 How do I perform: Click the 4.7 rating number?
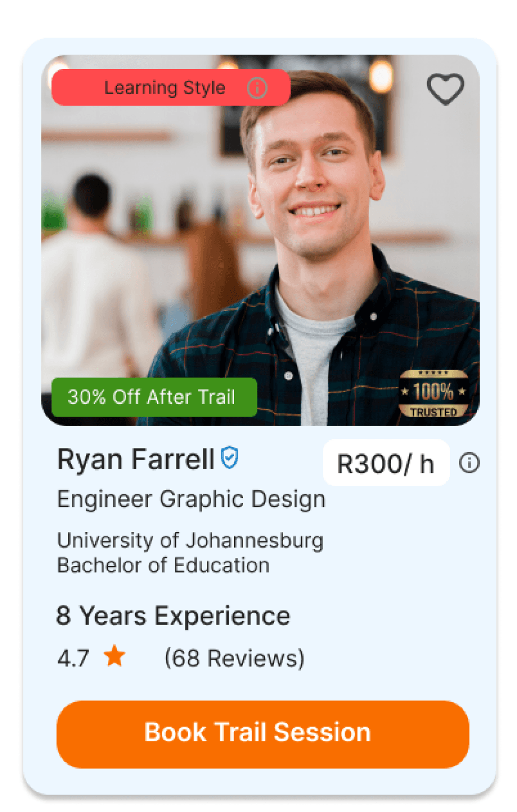73,658
